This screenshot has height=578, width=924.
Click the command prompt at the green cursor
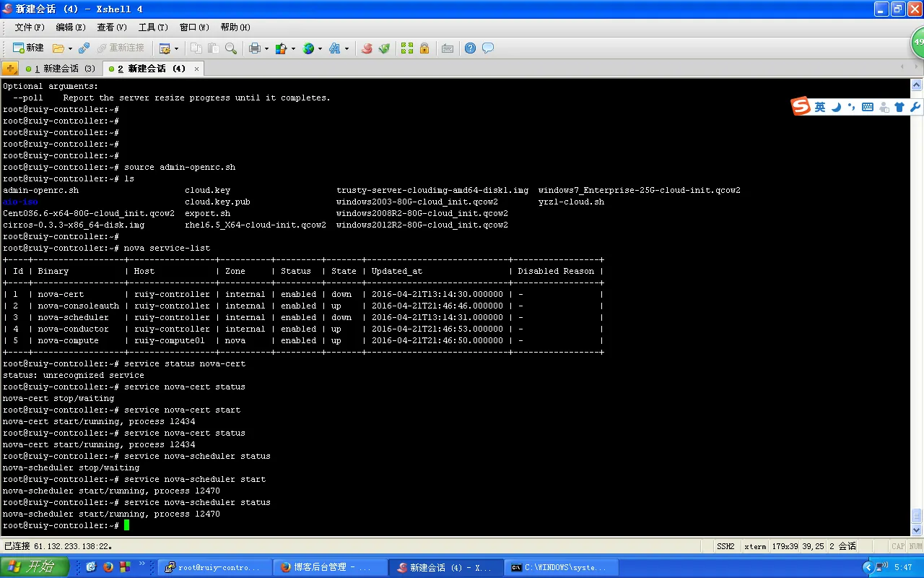coord(127,525)
